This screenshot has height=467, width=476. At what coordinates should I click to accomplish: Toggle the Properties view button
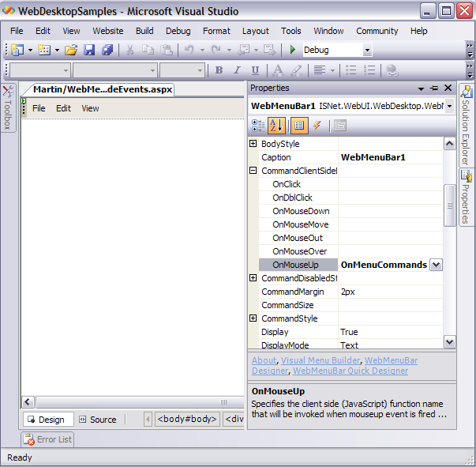point(299,126)
